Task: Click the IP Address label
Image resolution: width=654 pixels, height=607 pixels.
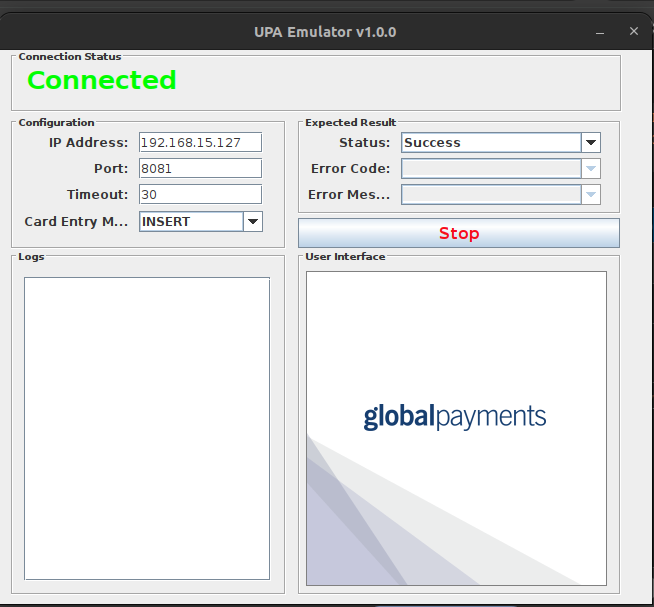Action: click(88, 143)
